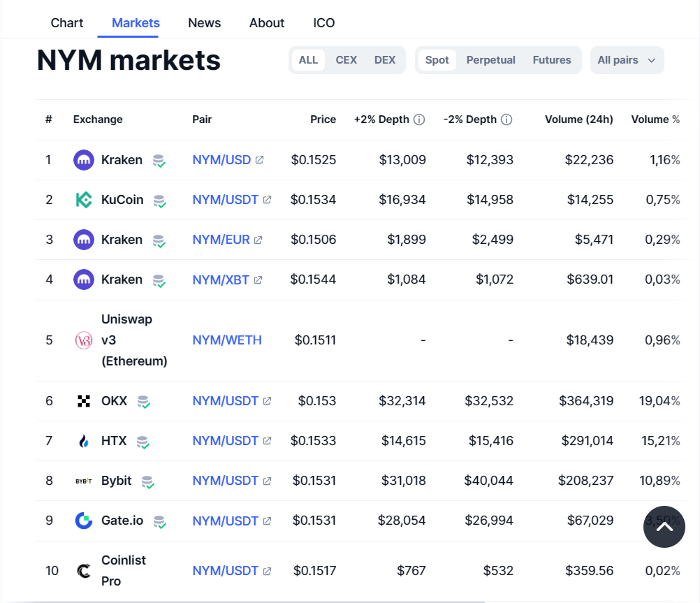Click the Kraken logo in the NYM/USD row
This screenshot has width=700, height=603.
coord(83,160)
